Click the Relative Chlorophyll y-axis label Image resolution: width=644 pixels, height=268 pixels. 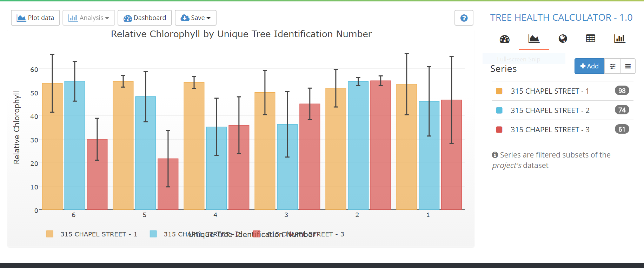point(16,127)
